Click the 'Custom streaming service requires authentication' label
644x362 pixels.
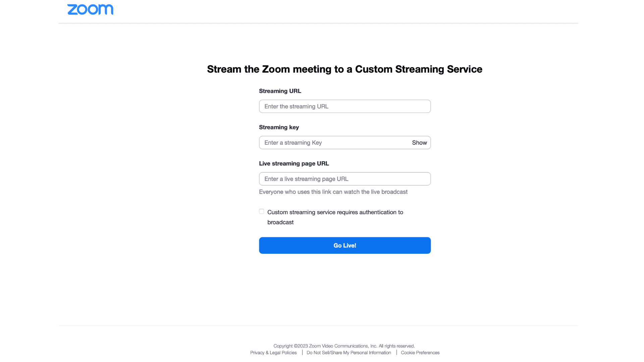[335, 217]
